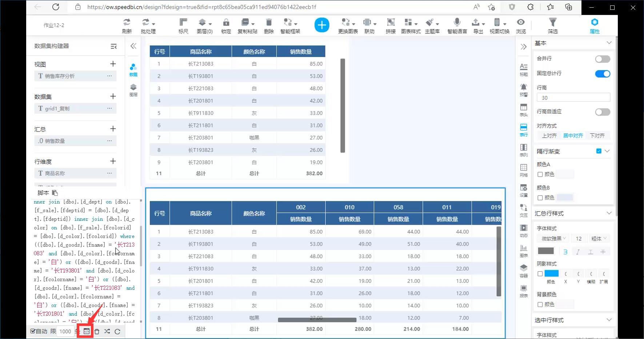Viewport: 644px width, 339px height.
Task: Switch to the 图层 side tab
Action: click(x=133, y=90)
